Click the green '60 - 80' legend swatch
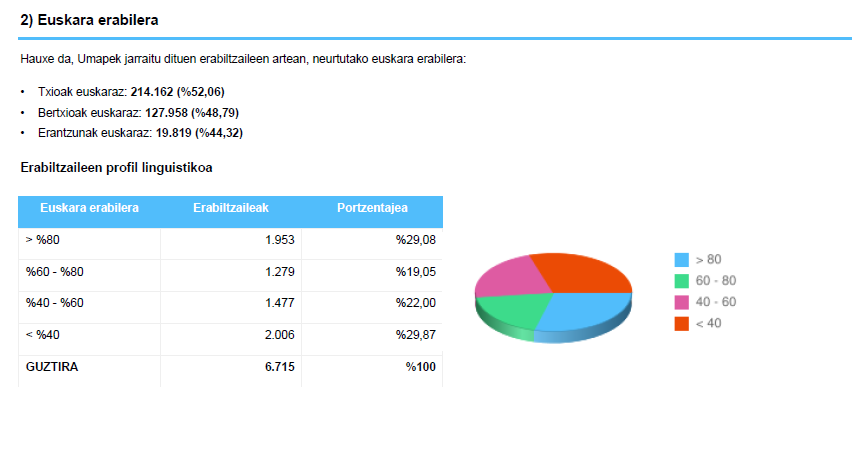Screen dimensions: 852x450 682,280
